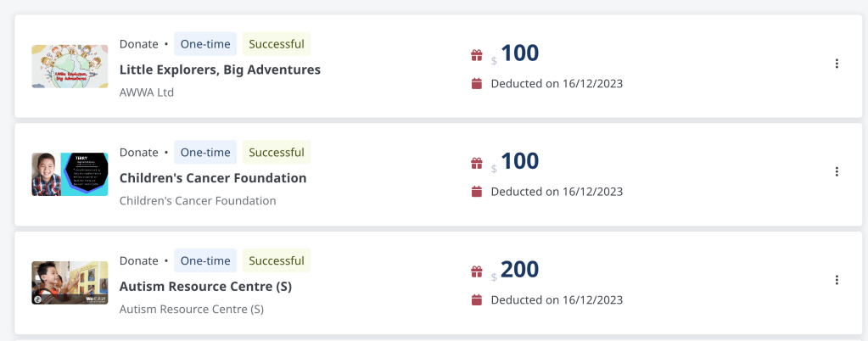This screenshot has height=341, width=868.
Task: Open options menu for Children's Cancer Foundation donation
Action: (837, 171)
